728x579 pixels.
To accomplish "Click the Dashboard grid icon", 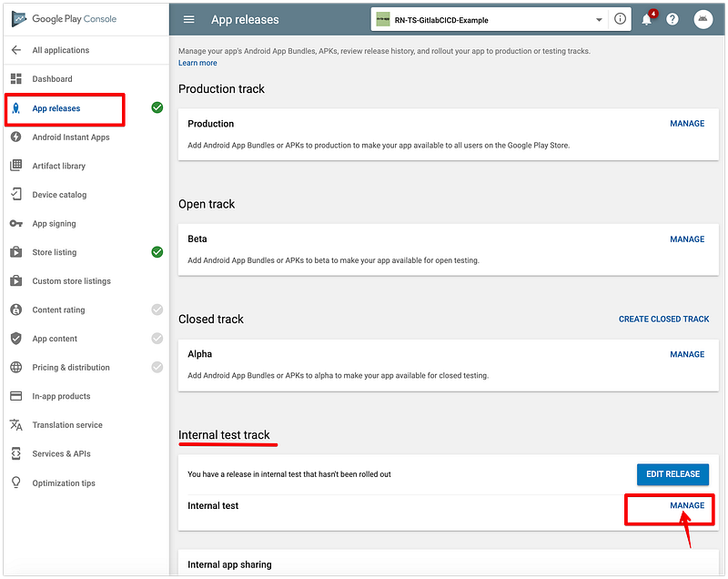I will coord(16,79).
